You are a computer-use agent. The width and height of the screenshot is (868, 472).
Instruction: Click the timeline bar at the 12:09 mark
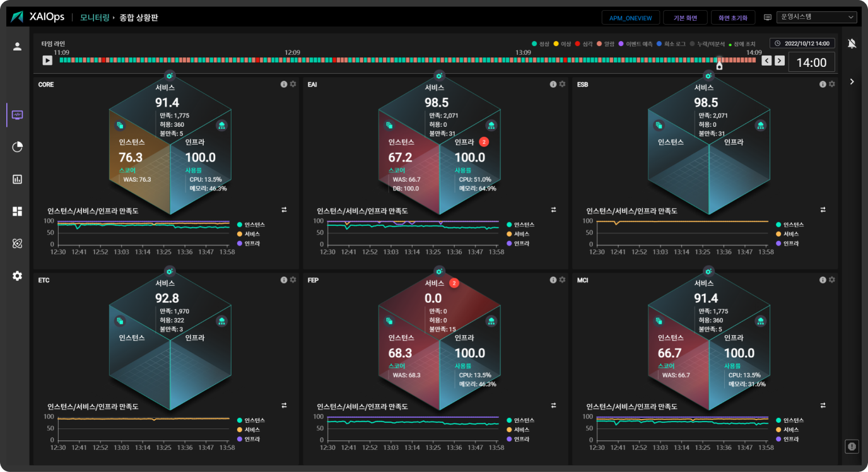(292, 60)
